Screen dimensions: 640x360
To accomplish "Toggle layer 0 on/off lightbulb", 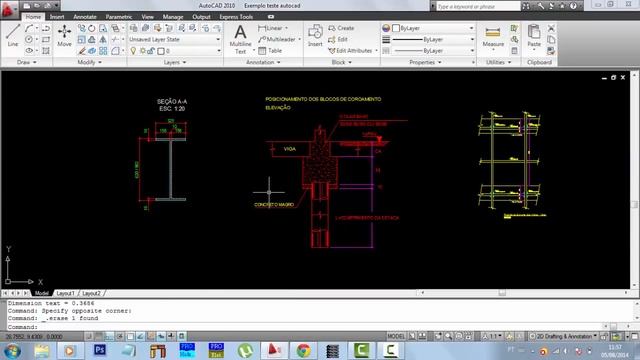I will click(133, 51).
